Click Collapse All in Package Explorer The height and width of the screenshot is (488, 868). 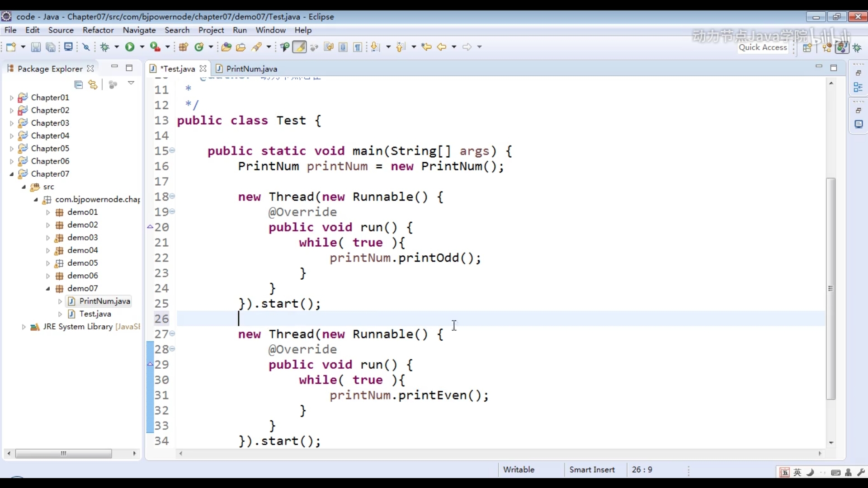tap(78, 84)
